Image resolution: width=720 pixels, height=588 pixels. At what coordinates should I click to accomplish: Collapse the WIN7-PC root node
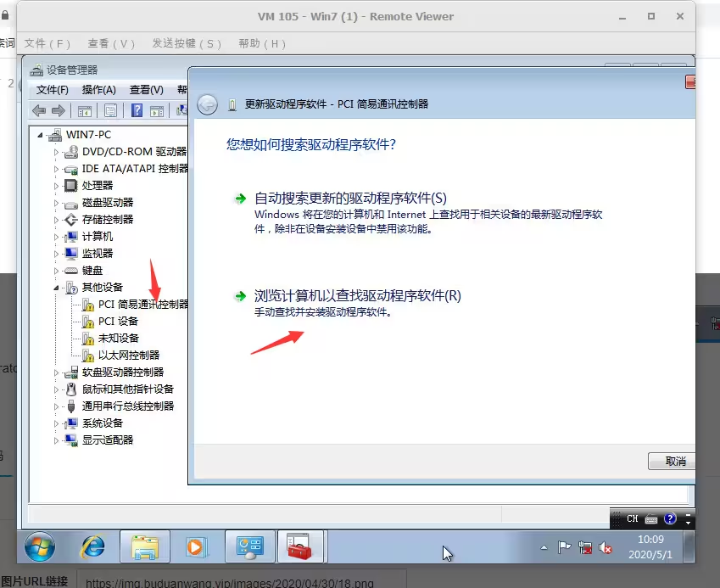[41, 135]
